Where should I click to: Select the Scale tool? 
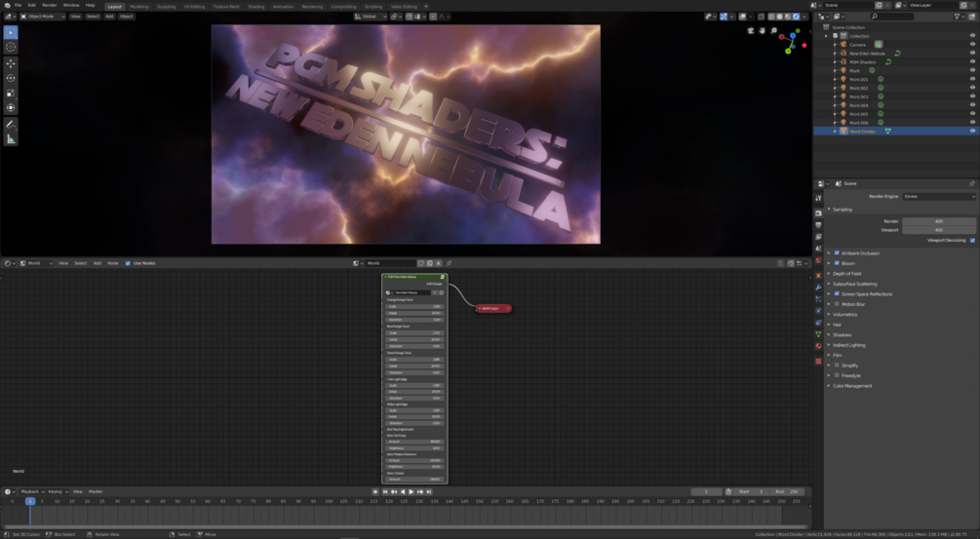click(x=11, y=93)
